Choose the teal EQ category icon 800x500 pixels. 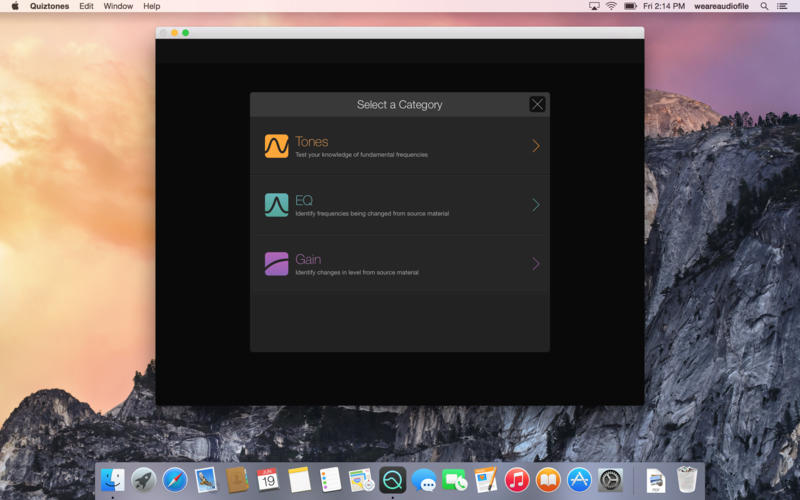[276, 205]
